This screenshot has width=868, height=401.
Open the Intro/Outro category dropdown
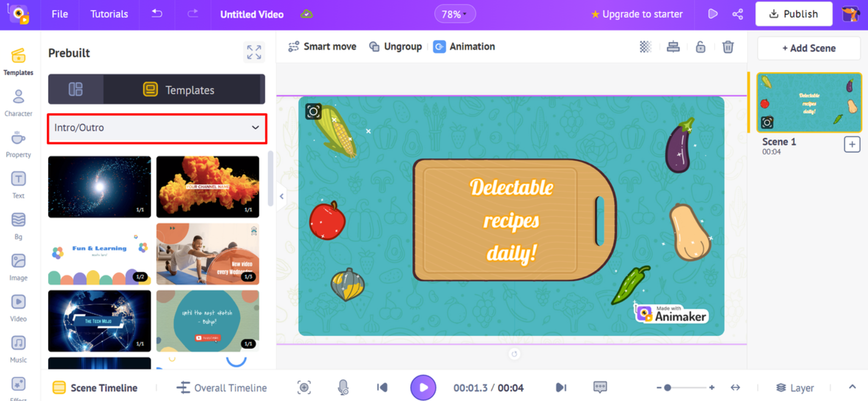[x=157, y=128]
